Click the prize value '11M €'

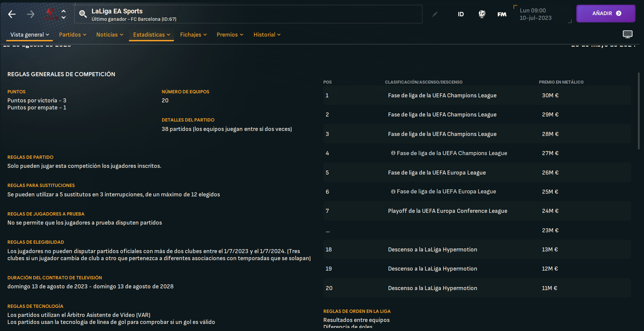coord(549,288)
